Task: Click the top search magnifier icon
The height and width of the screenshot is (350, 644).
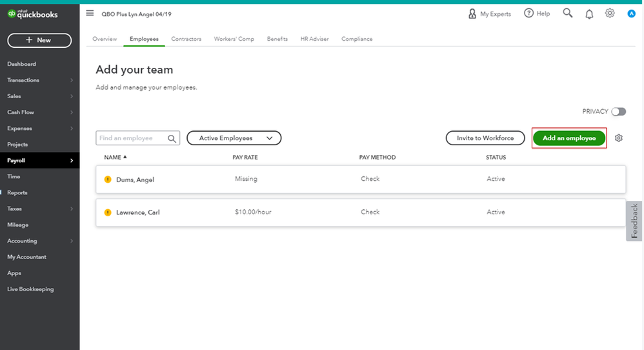Action: click(x=568, y=13)
